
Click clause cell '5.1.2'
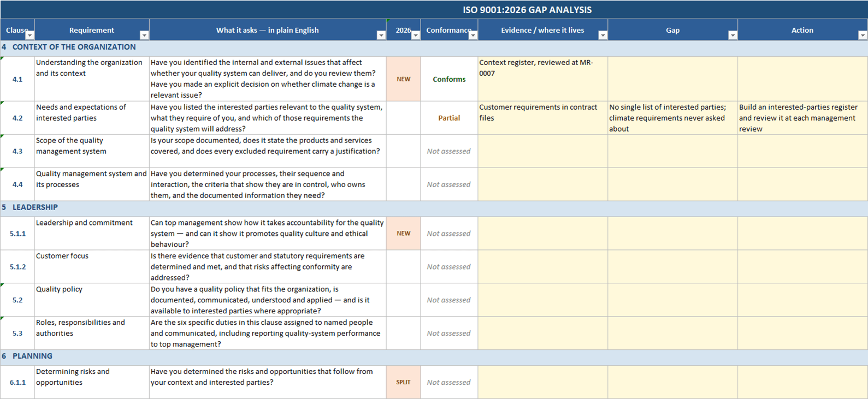tap(17, 267)
